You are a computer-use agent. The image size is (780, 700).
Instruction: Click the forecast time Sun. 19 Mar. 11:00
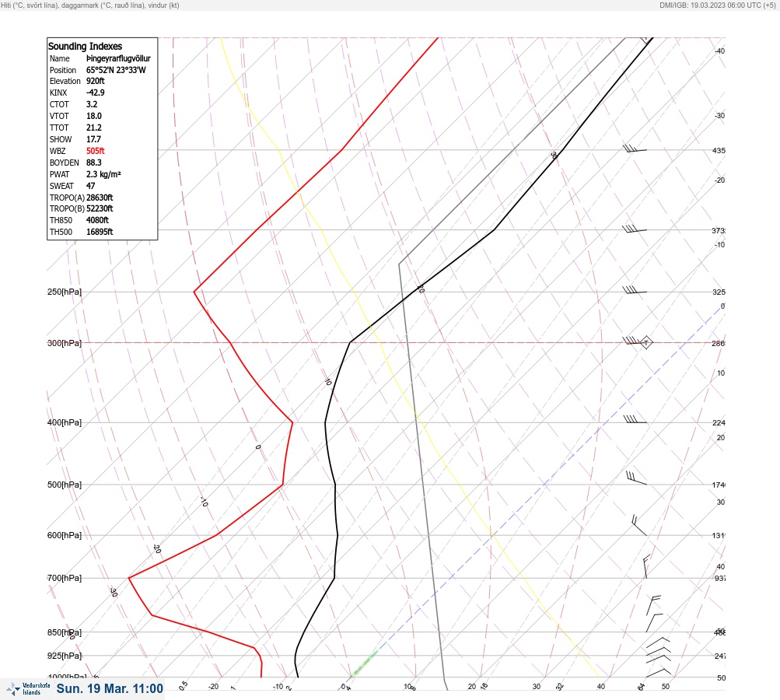(x=110, y=688)
